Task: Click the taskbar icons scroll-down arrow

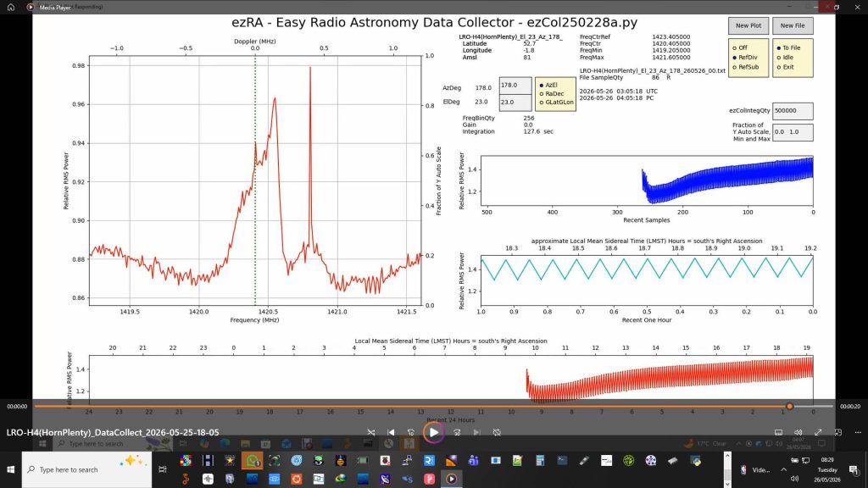Action: (x=727, y=482)
